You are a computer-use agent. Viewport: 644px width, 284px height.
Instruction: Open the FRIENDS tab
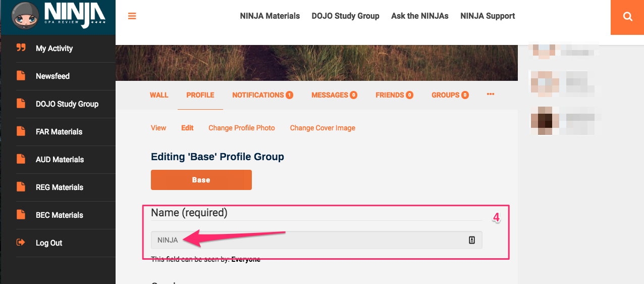(x=394, y=95)
